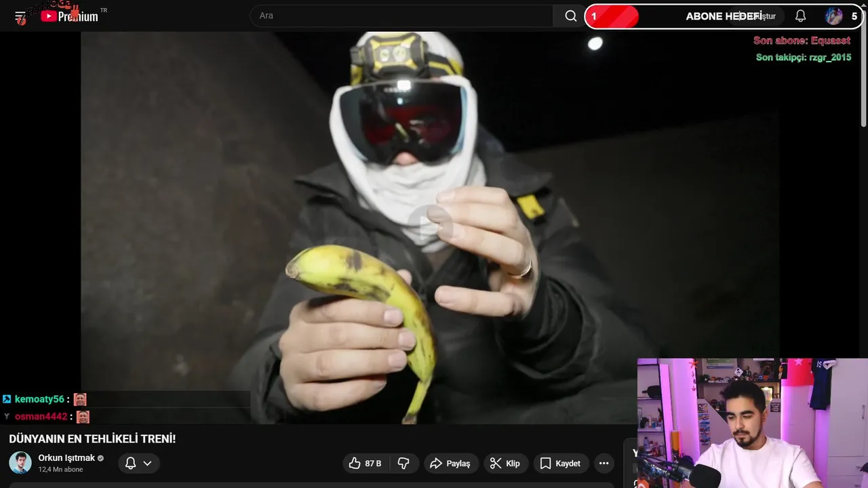Save video with Kaydet button
This screenshot has height=488, width=868.
(x=560, y=464)
